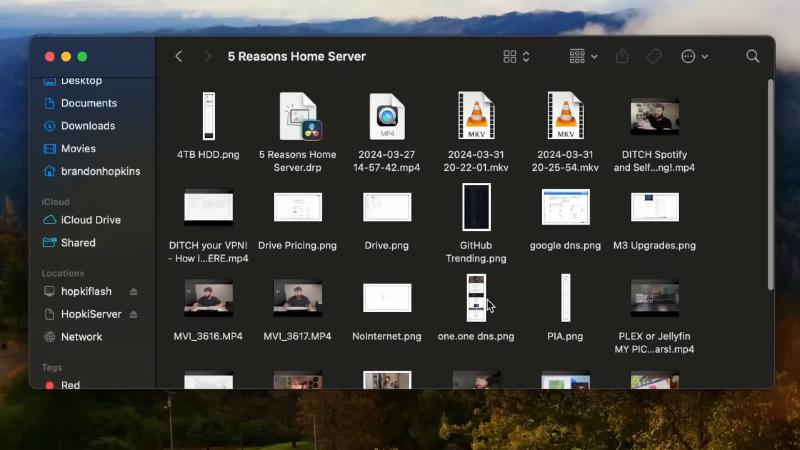Select the 4TB HDD.png file icon
This screenshot has height=450, width=800.
click(209, 116)
